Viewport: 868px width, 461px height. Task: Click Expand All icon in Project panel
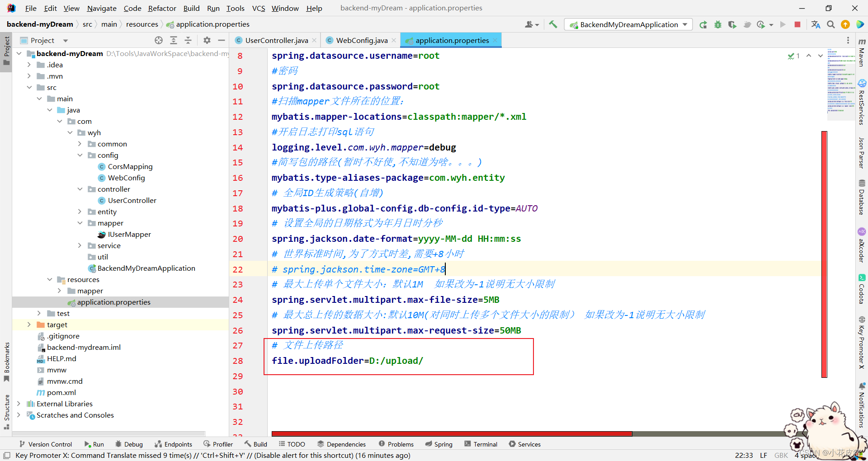pyautogui.click(x=174, y=40)
